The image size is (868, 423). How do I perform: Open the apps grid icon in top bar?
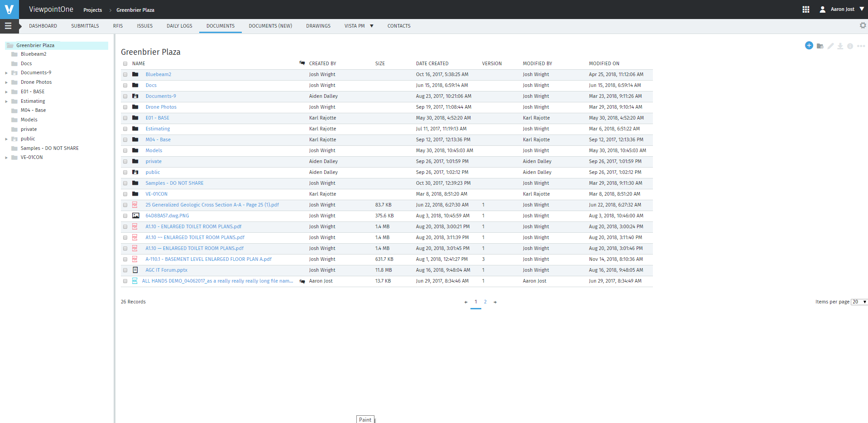806,9
